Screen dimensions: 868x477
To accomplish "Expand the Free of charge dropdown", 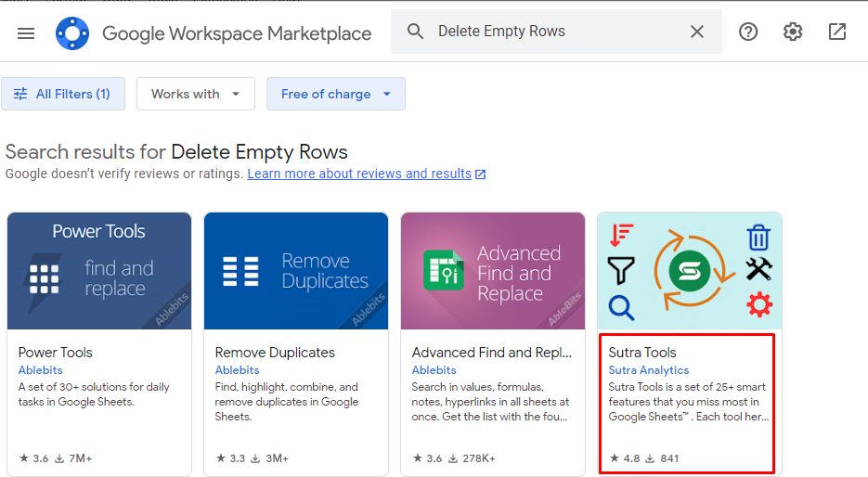I will tap(335, 94).
